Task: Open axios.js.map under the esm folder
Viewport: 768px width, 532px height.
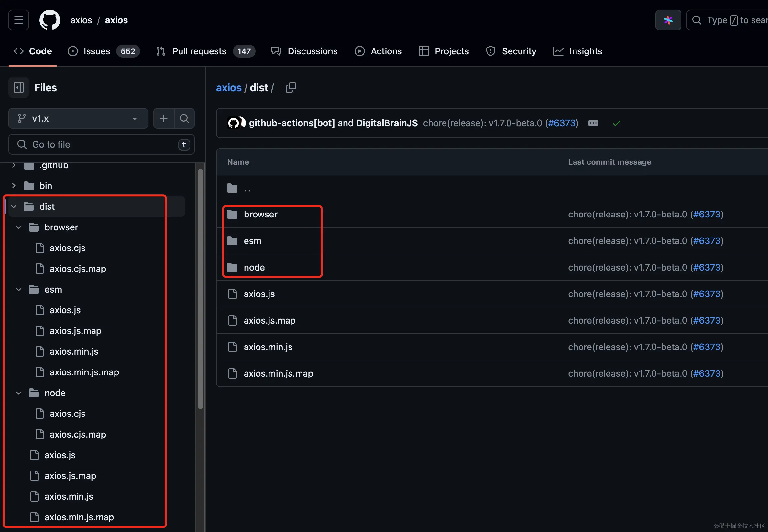Action: (76, 331)
